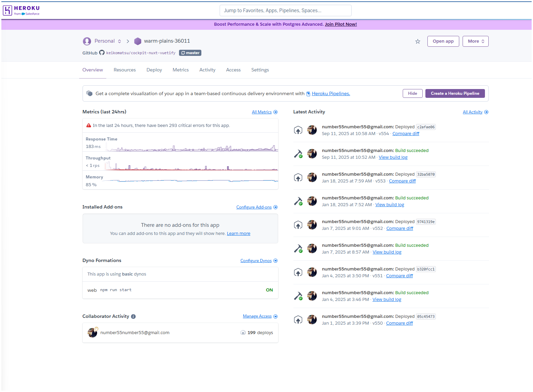Click the master branch badge
The width and height of the screenshot is (533, 392).
point(190,53)
